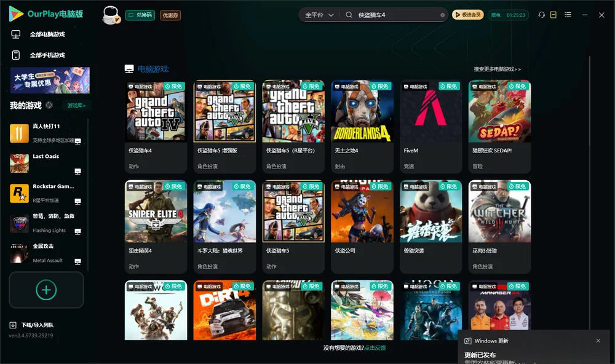Open the 极速会员 membership button
615x364 pixels.
tap(468, 15)
